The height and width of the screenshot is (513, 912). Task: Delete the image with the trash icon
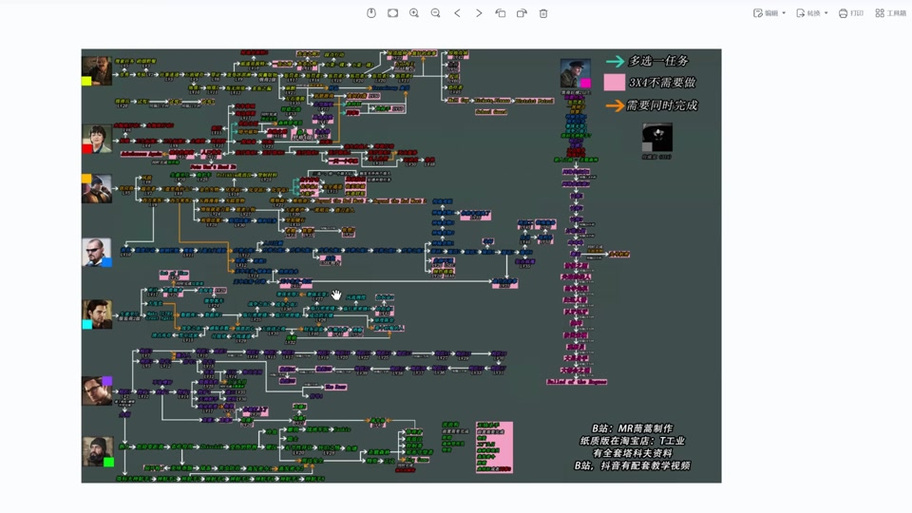(x=543, y=13)
